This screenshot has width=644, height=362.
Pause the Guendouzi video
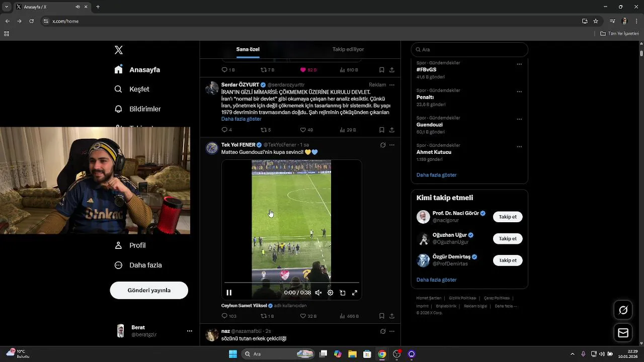229,293
